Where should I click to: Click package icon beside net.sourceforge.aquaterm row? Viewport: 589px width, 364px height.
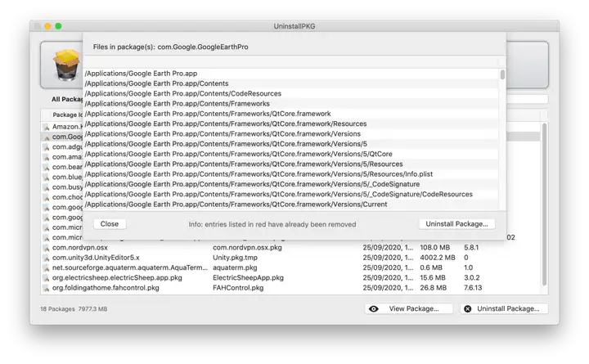pyautogui.click(x=46, y=268)
